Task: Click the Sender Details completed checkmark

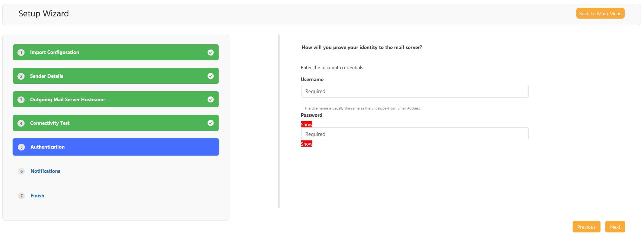Action: pyautogui.click(x=210, y=76)
